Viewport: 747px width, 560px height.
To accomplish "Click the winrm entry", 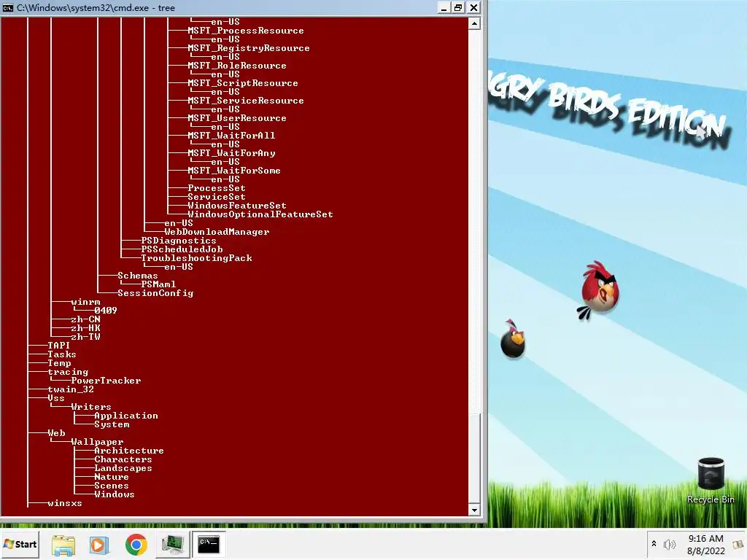I will (x=85, y=302).
